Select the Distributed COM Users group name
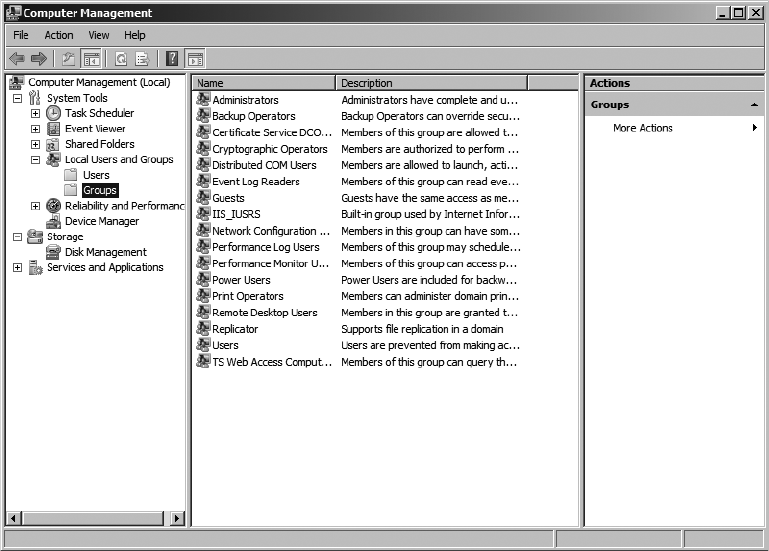The height and width of the screenshot is (551, 769). tap(264, 165)
